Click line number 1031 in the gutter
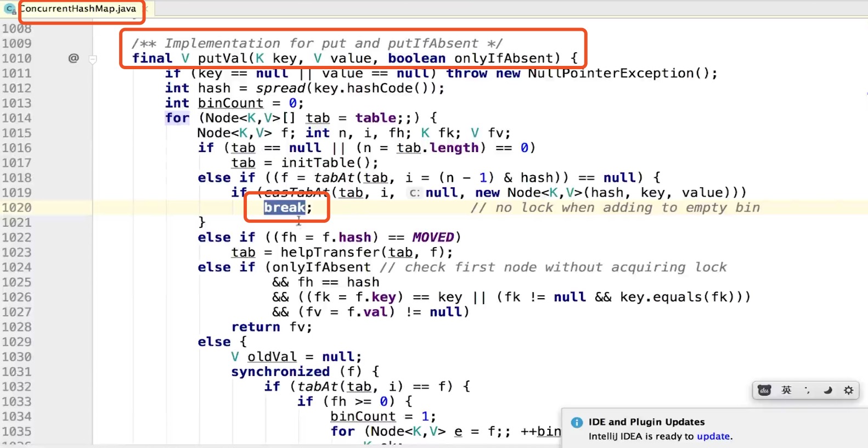 [17, 372]
